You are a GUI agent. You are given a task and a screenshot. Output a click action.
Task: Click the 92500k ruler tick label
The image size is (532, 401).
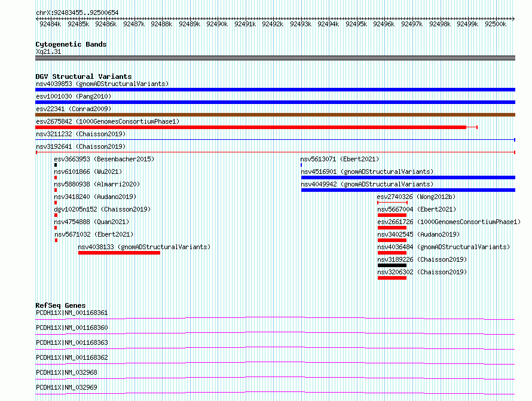pyautogui.click(x=496, y=25)
